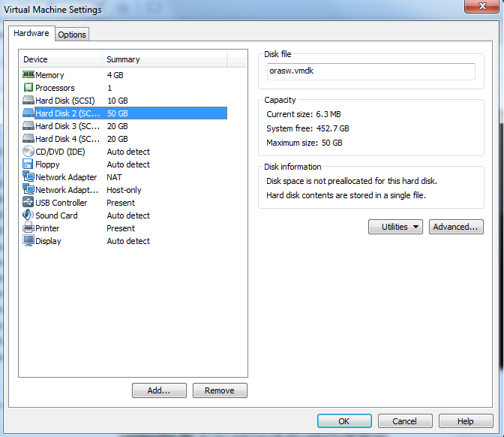This screenshot has height=437, width=504.
Task: Select the Display row label
Action: (x=48, y=241)
